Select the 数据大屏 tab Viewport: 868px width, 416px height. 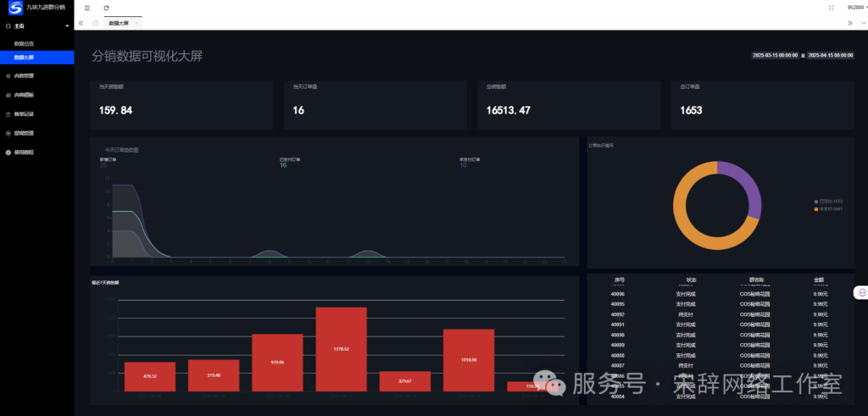click(119, 23)
